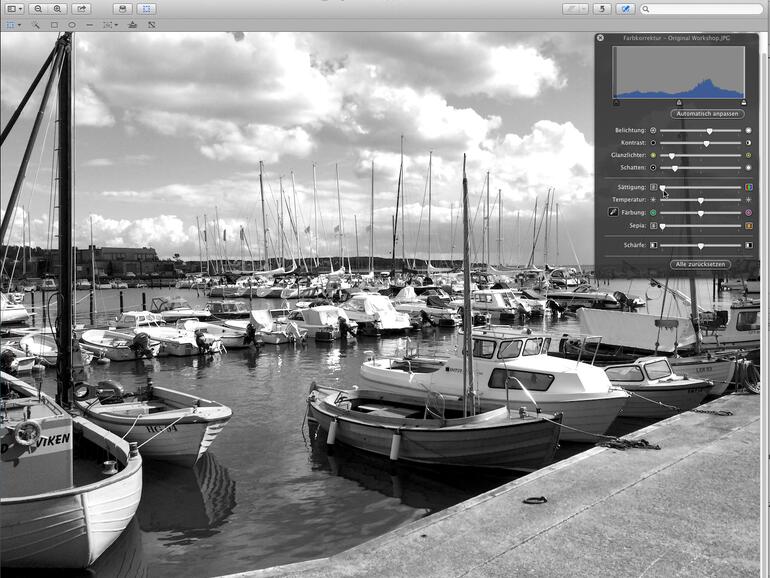This screenshot has width=770, height=578.
Task: Select the oval shape tool
Action: [x=71, y=24]
